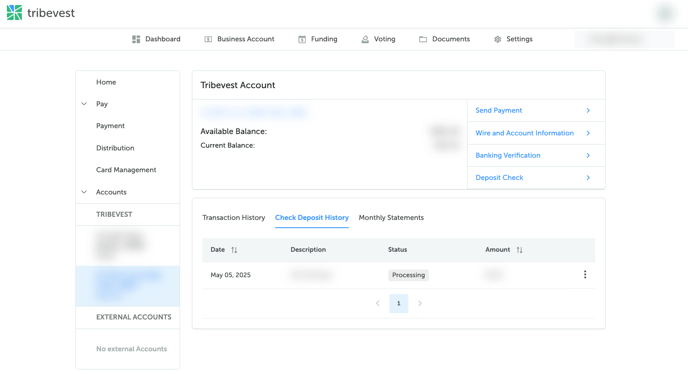Image resolution: width=688 pixels, height=374 pixels.
Task: Click the Send Payment link
Action: point(499,111)
